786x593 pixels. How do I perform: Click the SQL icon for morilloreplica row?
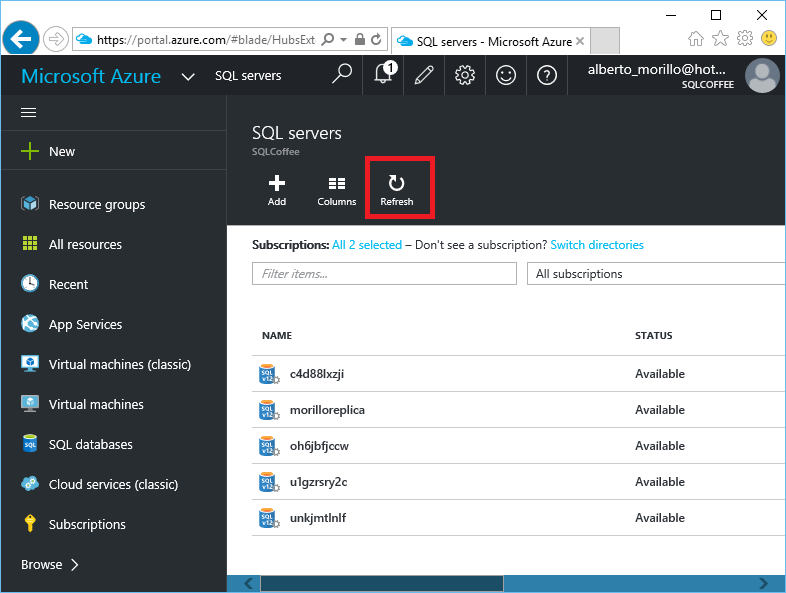(x=269, y=410)
